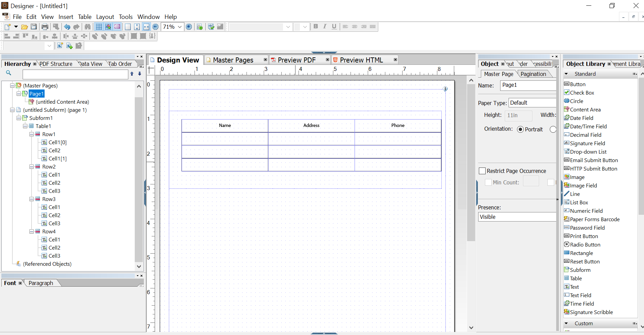644x335 pixels.
Task: Click the new style sheet icon
Action: 60,46
